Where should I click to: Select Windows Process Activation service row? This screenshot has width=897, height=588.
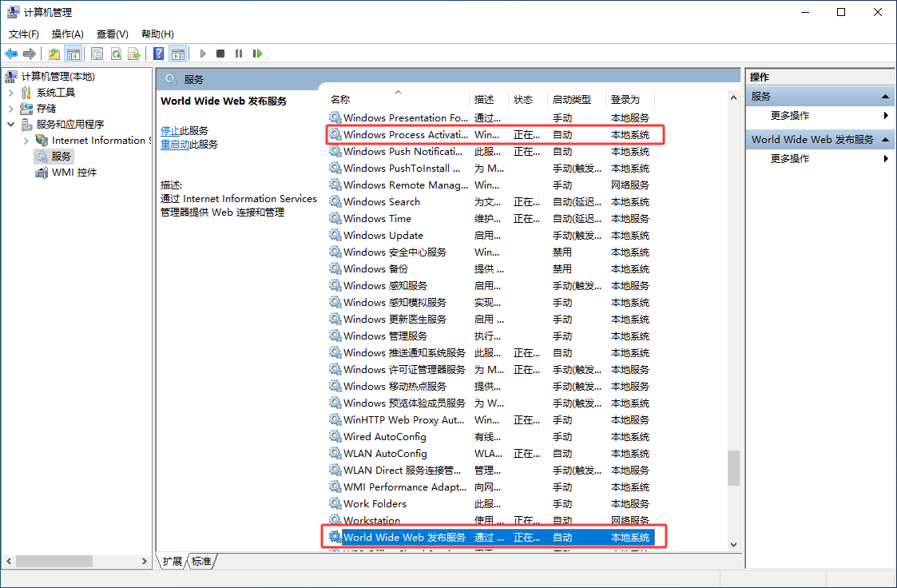pyautogui.click(x=490, y=135)
